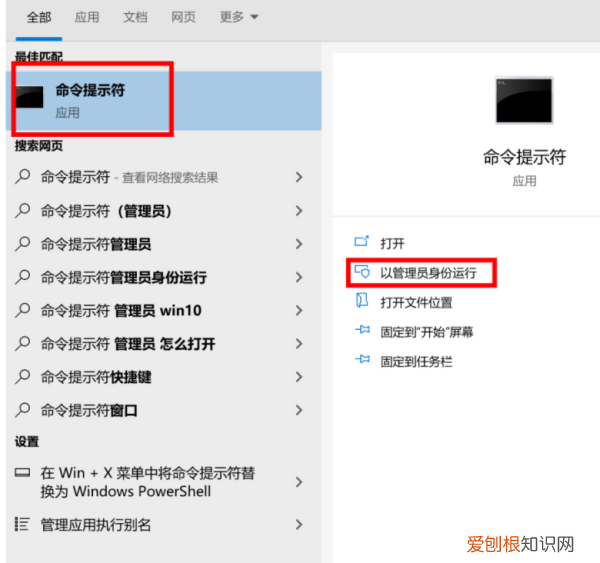600x563 pixels.
Task: Click the pin icon for 固定到任务栏
Action: pos(362,359)
